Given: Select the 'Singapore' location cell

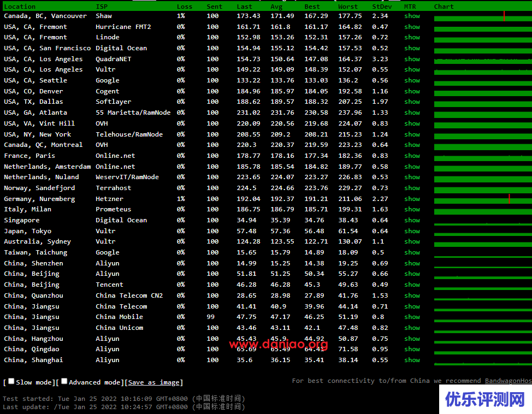Looking at the screenshot, I should 22,221.
